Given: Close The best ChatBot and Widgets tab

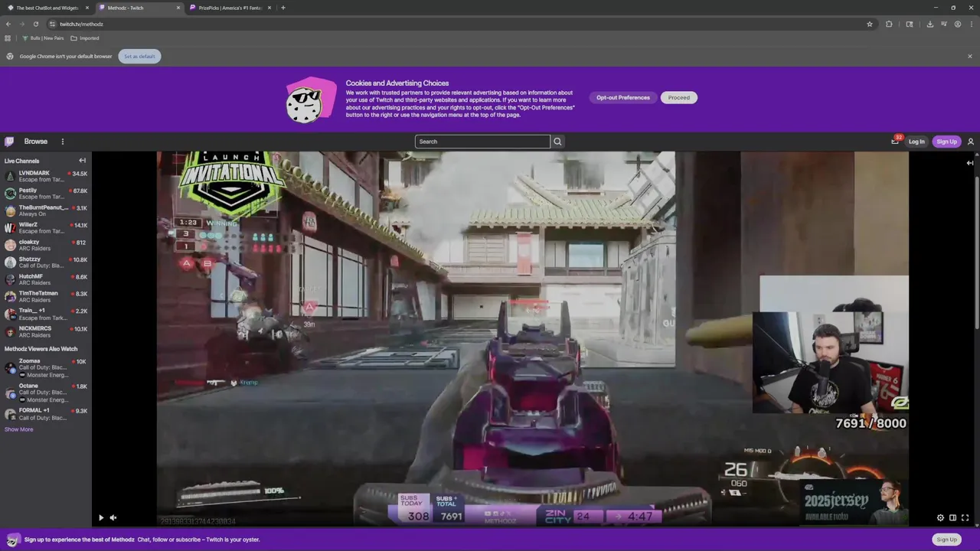Looking at the screenshot, I should [x=87, y=8].
